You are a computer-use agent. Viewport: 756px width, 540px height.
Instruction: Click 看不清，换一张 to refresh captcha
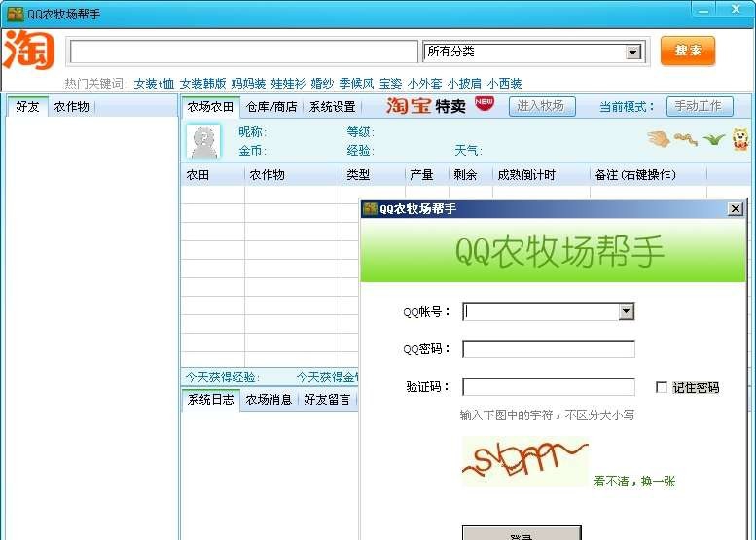pyautogui.click(x=634, y=482)
